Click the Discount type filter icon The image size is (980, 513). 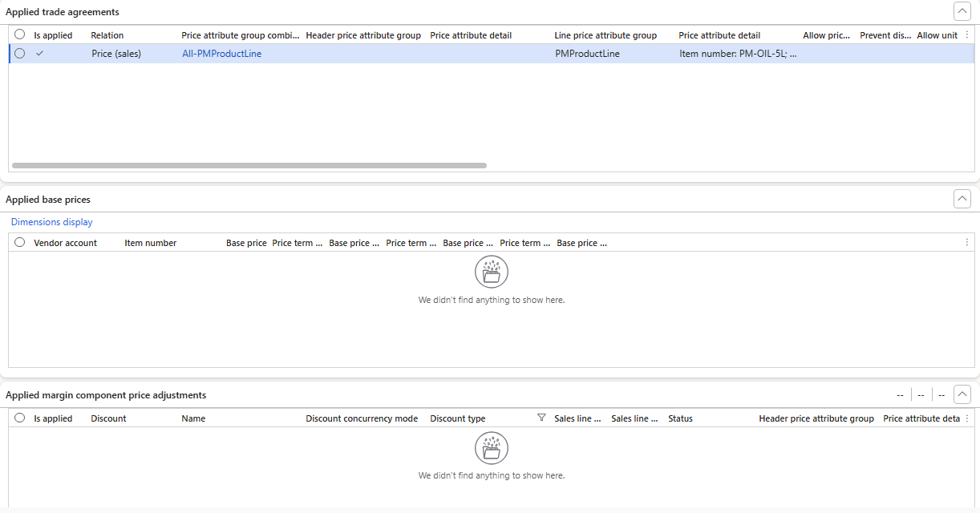pos(541,418)
